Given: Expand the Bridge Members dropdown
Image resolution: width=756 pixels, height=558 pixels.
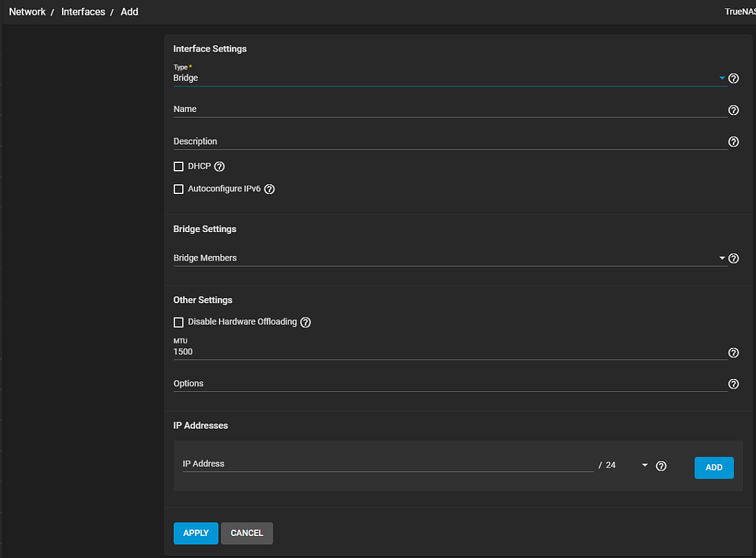Looking at the screenshot, I should coord(446,259).
